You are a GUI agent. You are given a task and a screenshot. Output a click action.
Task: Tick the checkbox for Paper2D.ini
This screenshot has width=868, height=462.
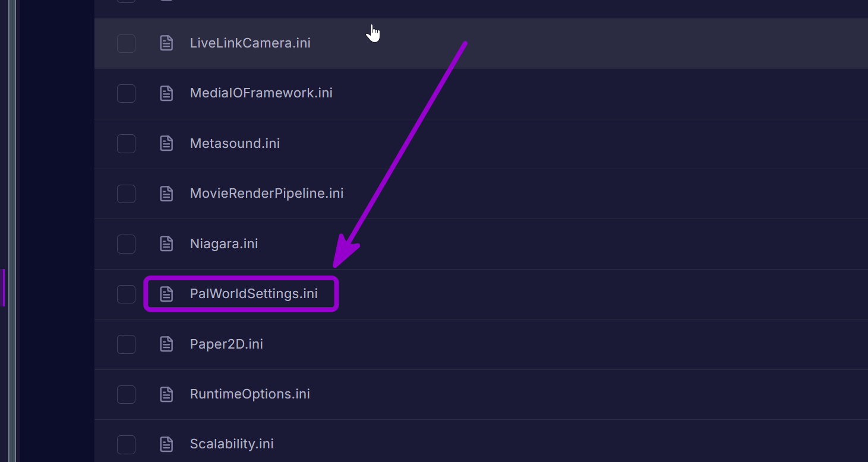[x=126, y=344]
